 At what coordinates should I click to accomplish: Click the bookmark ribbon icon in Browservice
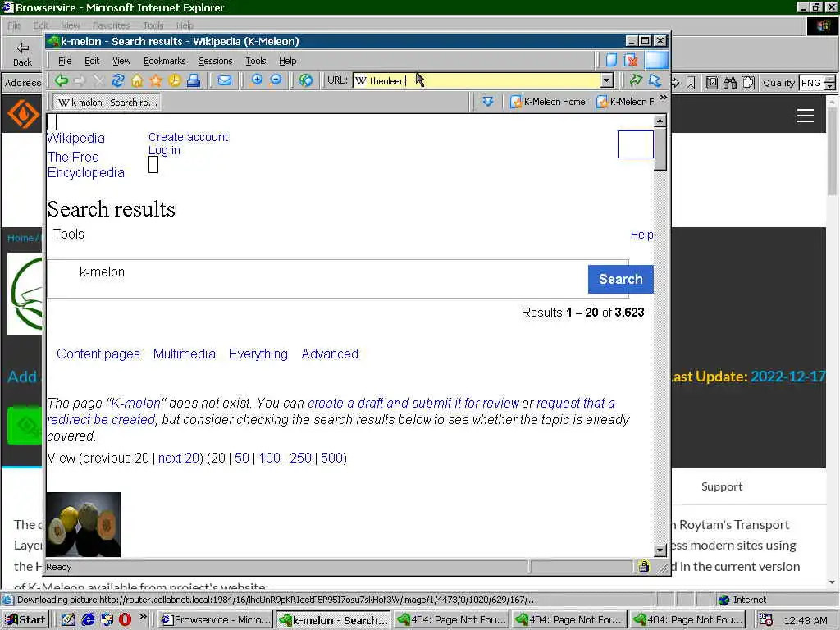click(x=691, y=83)
